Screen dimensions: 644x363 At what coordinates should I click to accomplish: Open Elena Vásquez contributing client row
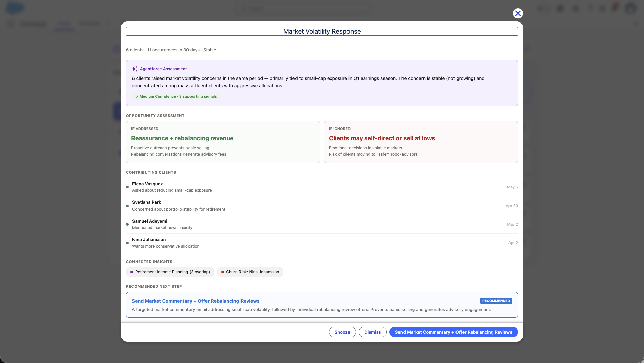pyautogui.click(x=322, y=187)
